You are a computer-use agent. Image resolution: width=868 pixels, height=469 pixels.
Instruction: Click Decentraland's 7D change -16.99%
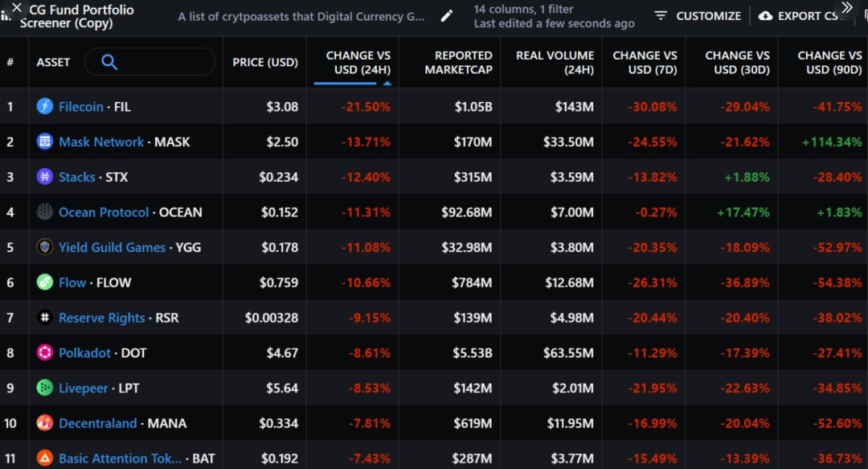(652, 423)
